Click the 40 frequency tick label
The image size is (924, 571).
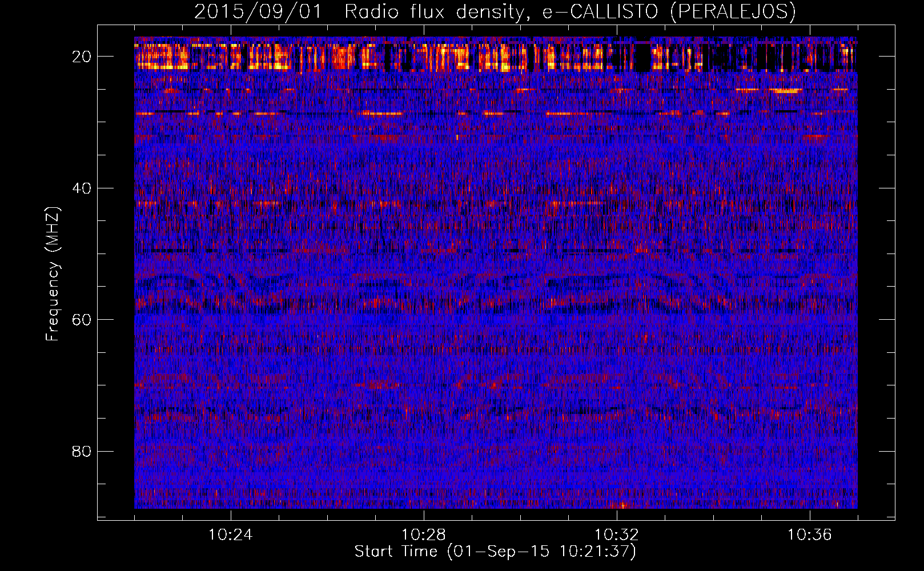click(x=82, y=188)
